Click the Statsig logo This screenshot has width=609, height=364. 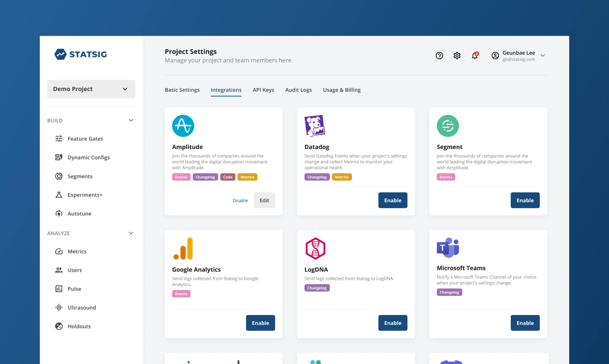(81, 54)
